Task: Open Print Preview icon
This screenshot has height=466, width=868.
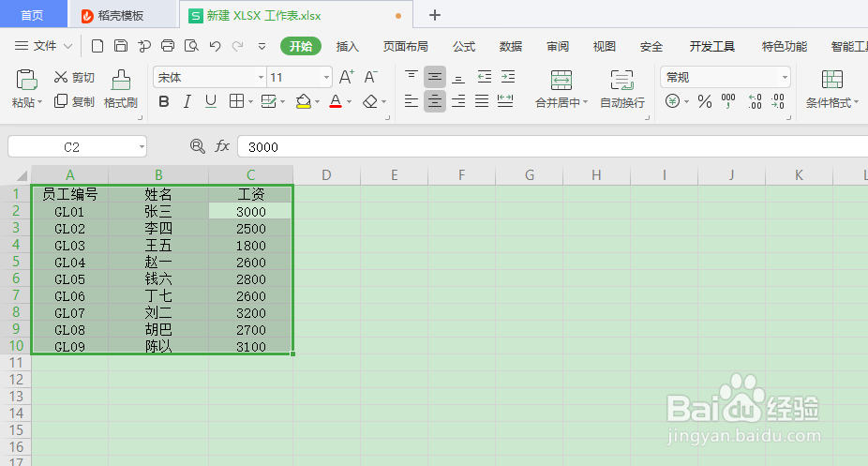Action: point(191,46)
